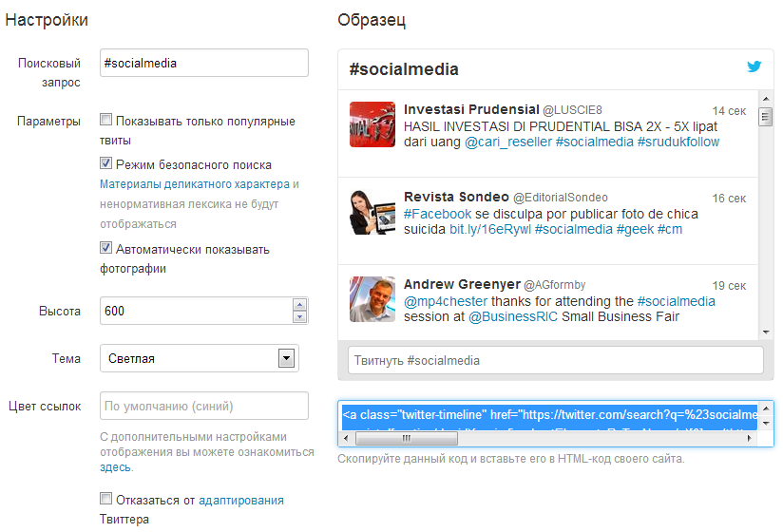Click timeline scrollbar down arrow

(766, 332)
